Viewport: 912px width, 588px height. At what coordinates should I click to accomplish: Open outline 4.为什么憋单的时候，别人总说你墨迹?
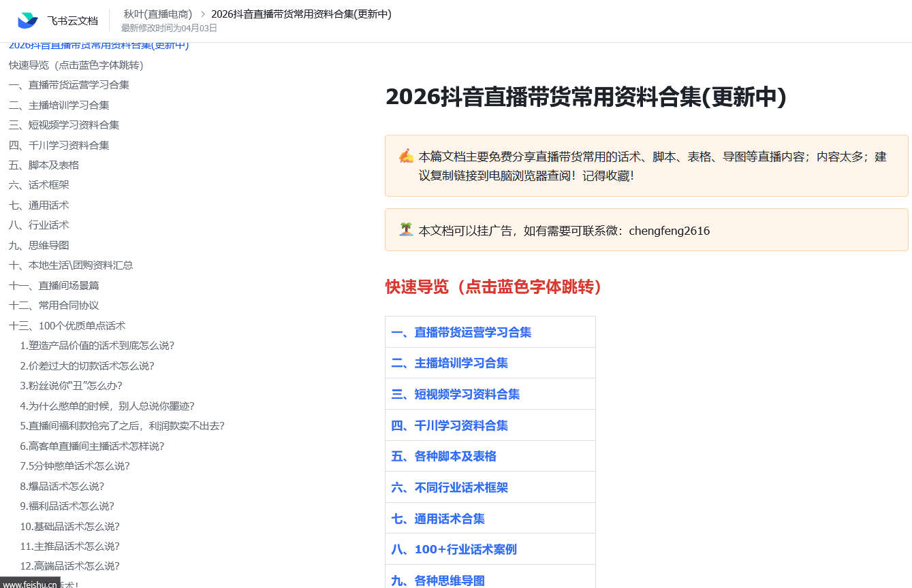(x=107, y=406)
